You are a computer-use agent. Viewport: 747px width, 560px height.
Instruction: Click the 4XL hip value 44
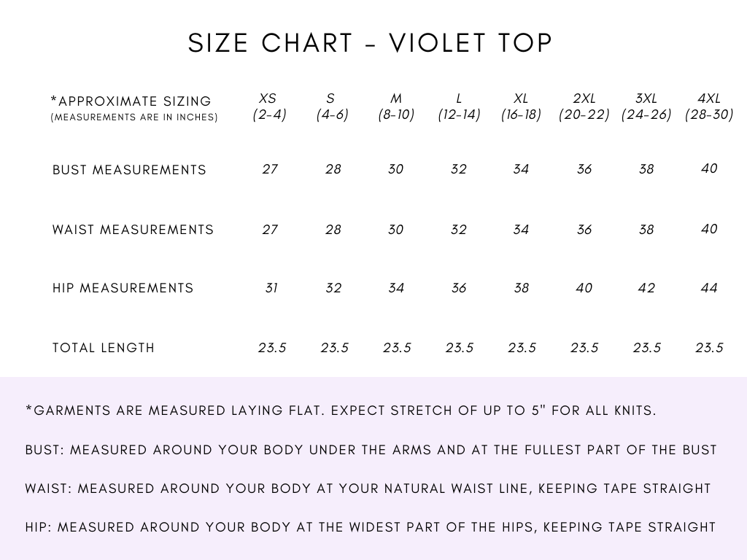(709, 287)
